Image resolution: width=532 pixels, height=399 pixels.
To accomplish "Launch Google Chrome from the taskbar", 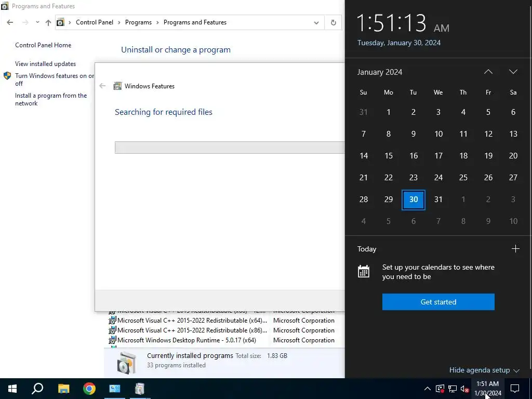I will [x=89, y=389].
